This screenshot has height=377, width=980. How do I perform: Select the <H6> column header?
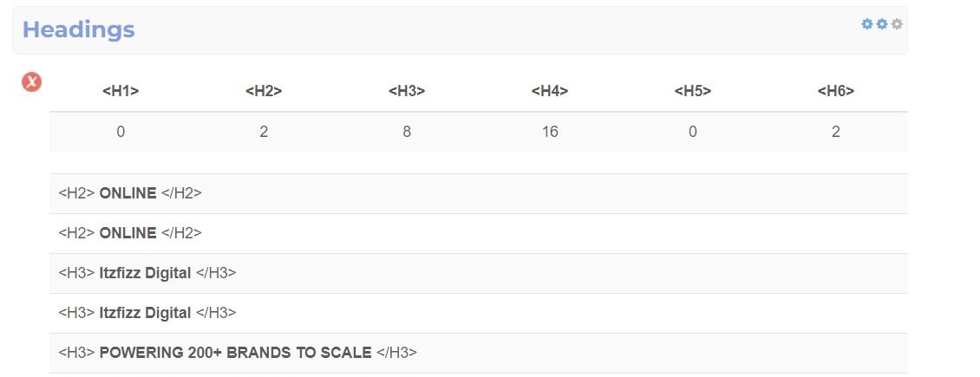836,91
